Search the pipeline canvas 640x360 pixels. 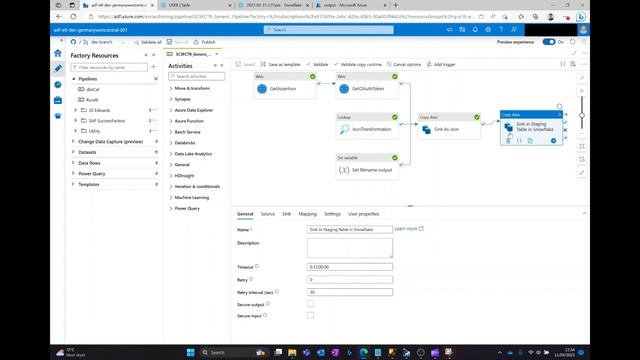[x=582, y=78]
